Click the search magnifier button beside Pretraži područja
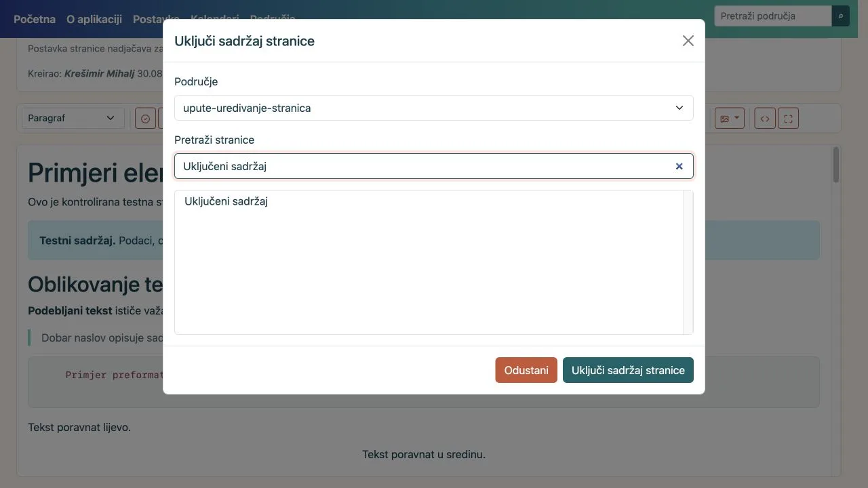This screenshot has height=488, width=868. (841, 16)
